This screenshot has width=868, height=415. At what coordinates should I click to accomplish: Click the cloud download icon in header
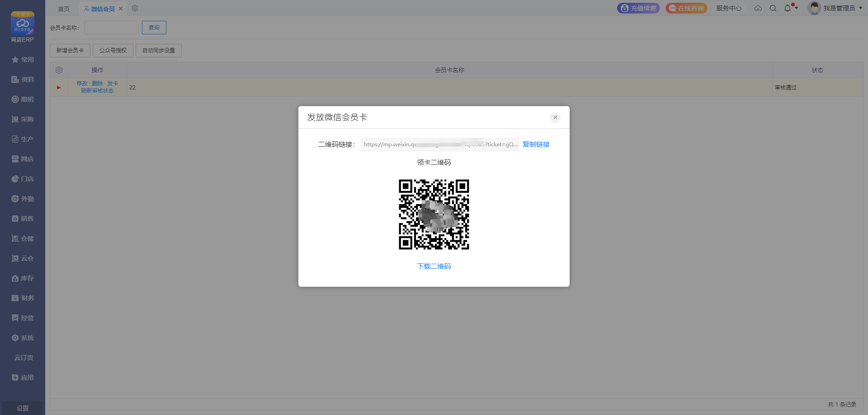[758, 8]
